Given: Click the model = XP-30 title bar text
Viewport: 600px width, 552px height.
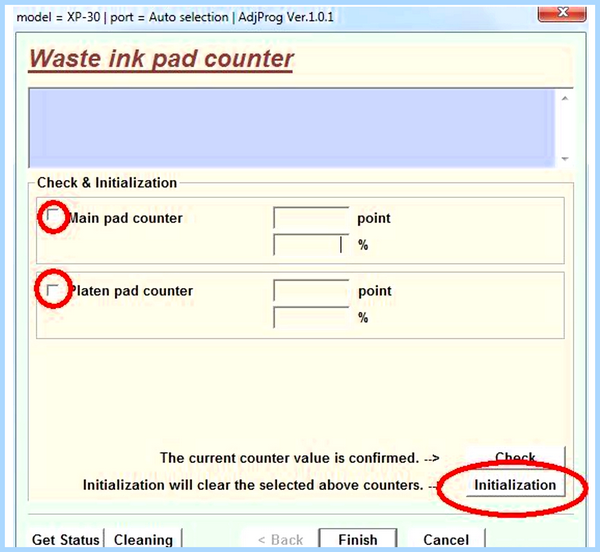Looking at the screenshot, I should point(175,17).
